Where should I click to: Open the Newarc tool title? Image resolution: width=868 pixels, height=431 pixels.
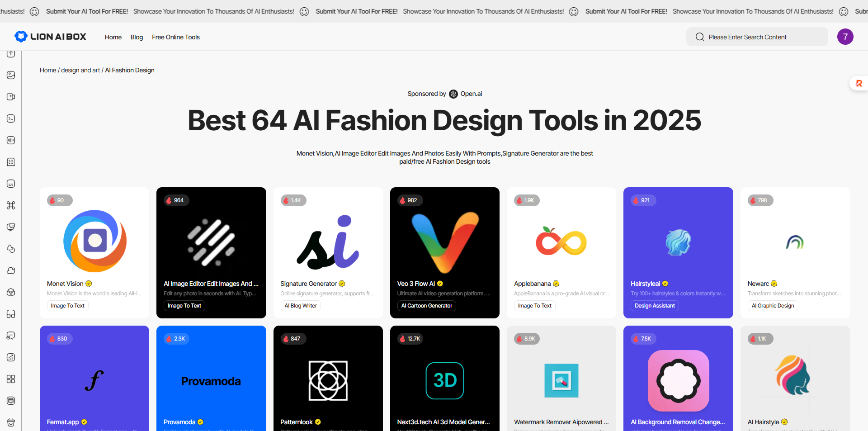click(758, 284)
